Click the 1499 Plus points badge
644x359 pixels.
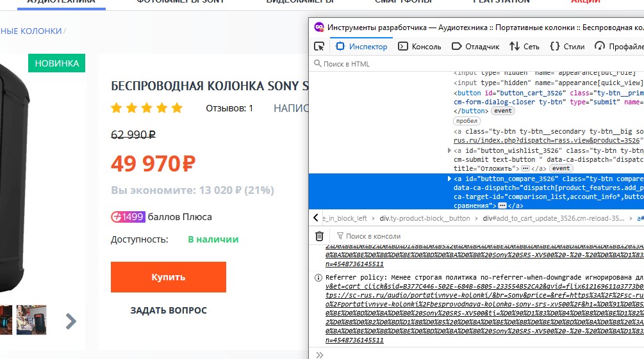(x=128, y=217)
